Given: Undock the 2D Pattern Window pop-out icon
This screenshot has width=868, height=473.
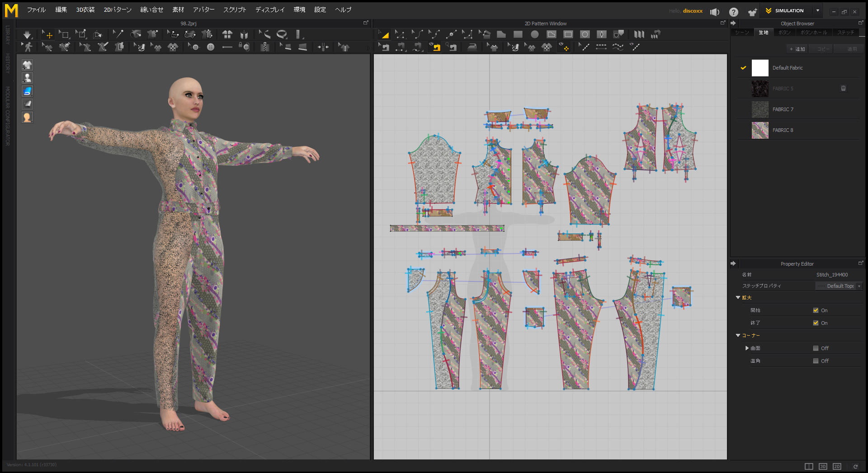Looking at the screenshot, I should coord(723,23).
